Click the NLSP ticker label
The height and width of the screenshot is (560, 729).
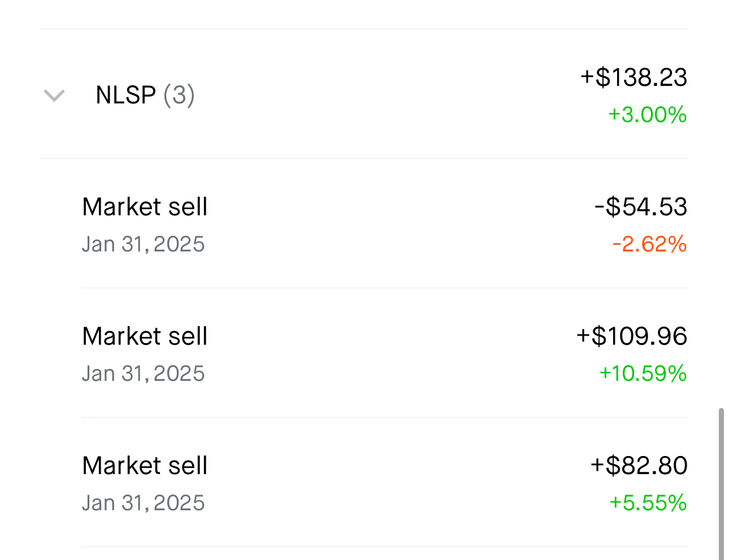coord(125,95)
